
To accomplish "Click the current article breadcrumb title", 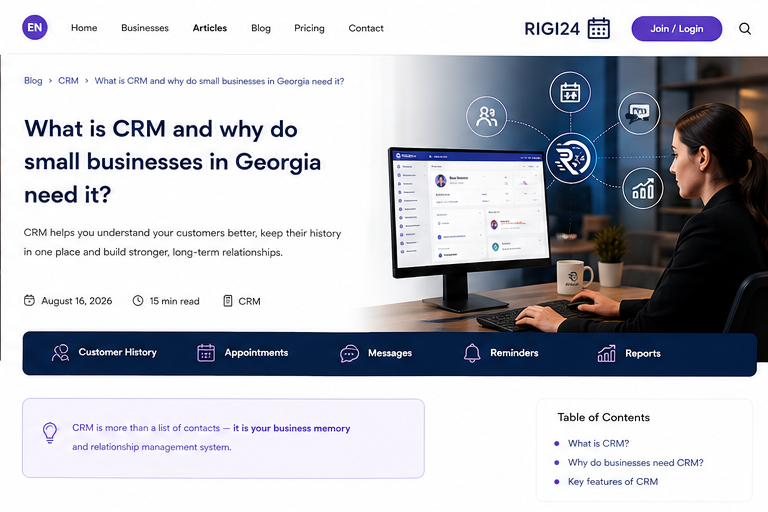I will [x=219, y=81].
